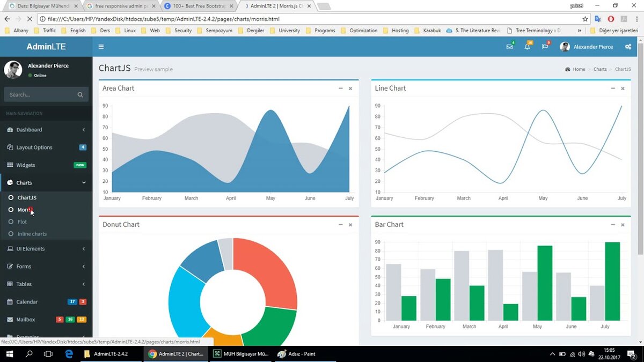This screenshot has width=644, height=362.
Task: Expand the Tables menu chevron
Action: coord(84,284)
